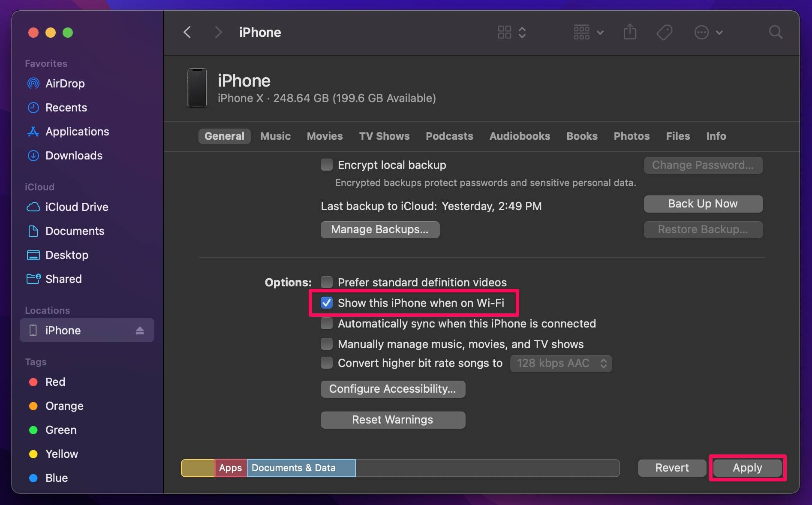812x505 pixels.
Task: Open the 128 kbps AAC dropdown
Action: point(560,363)
